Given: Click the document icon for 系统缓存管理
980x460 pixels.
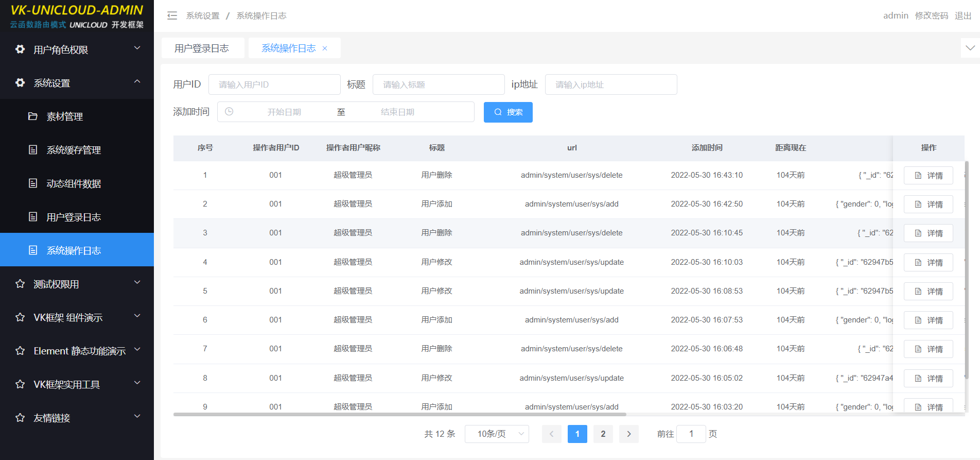Looking at the screenshot, I should (x=33, y=150).
